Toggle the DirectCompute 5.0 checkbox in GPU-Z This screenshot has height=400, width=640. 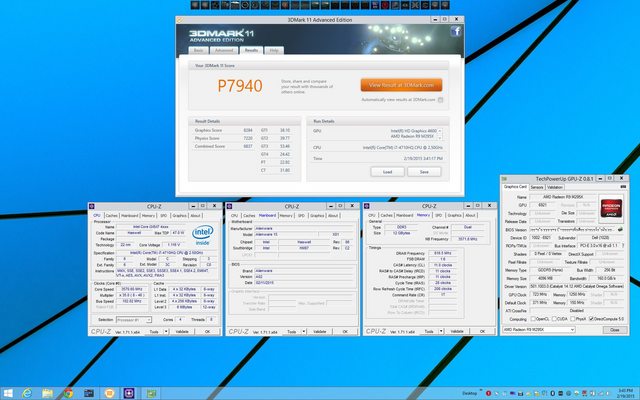591,319
